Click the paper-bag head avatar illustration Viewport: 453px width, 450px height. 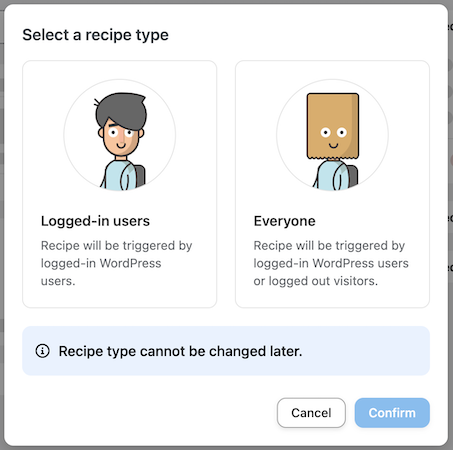pyautogui.click(x=332, y=135)
